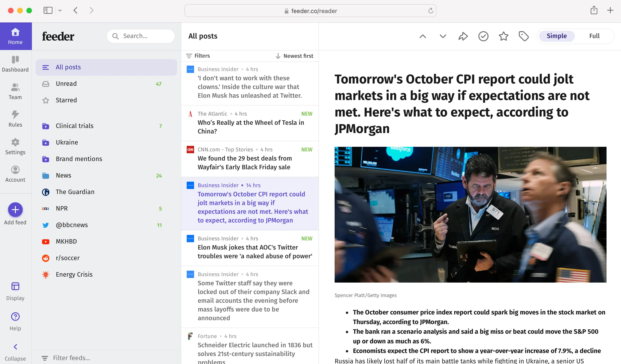
Task: Go to previous post with up chevron
Action: pos(423,36)
